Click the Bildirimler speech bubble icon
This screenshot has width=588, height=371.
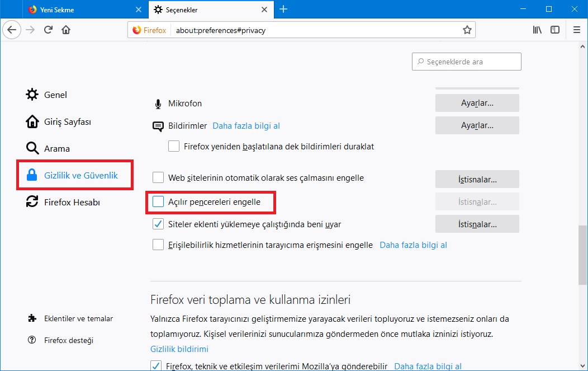point(158,126)
